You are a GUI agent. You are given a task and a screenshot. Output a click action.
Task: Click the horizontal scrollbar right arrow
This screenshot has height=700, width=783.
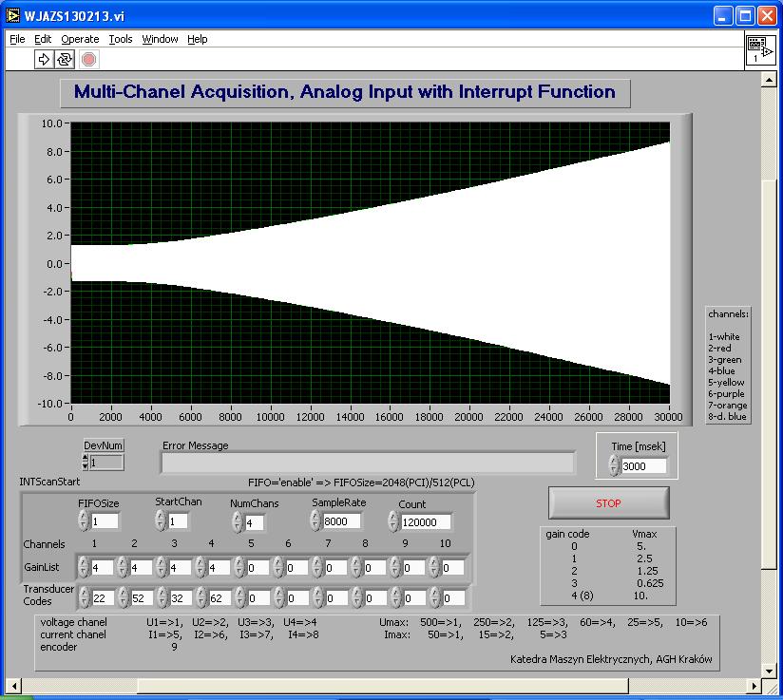[754, 686]
